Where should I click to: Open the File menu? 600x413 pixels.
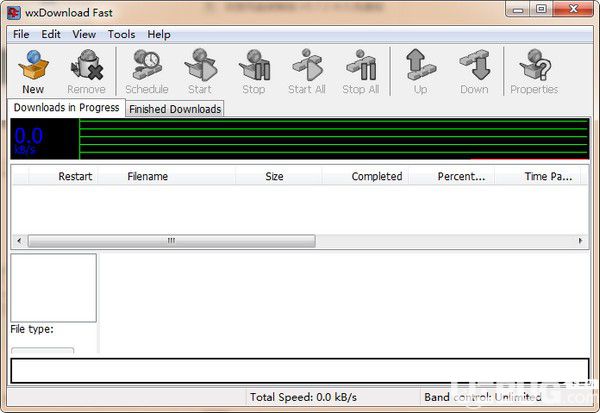pyautogui.click(x=21, y=34)
